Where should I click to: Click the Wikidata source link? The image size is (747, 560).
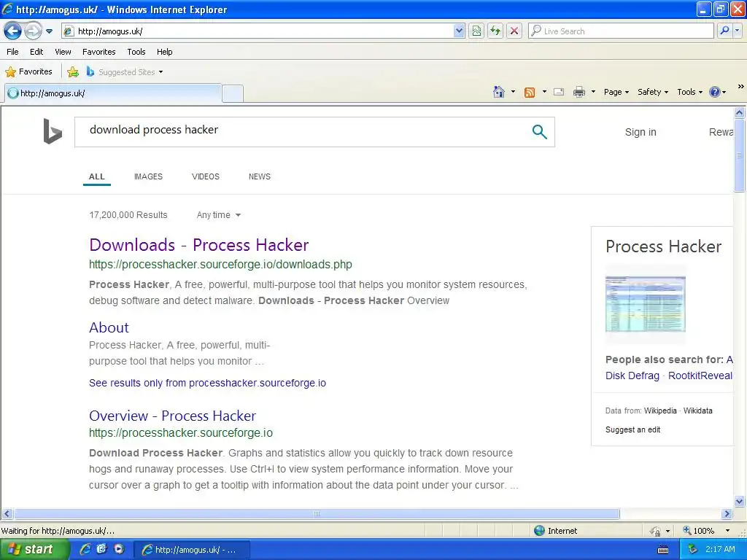click(x=698, y=411)
